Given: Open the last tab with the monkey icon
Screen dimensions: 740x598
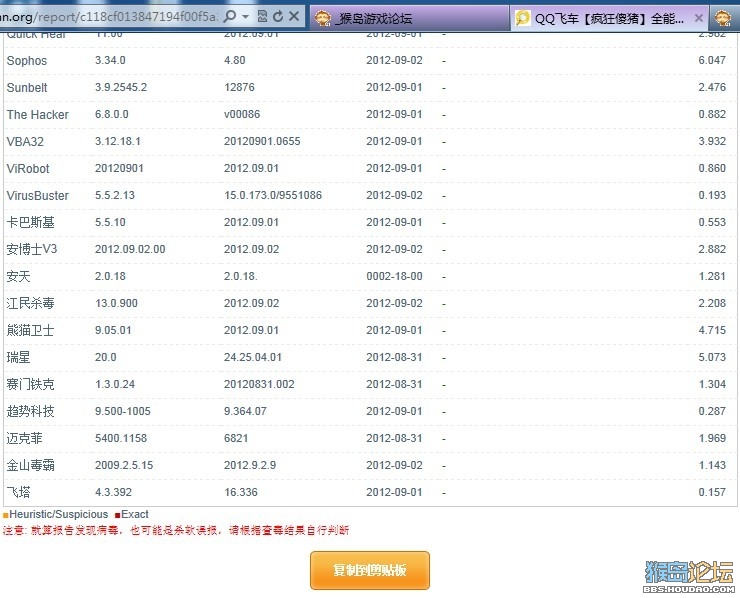Looking at the screenshot, I should pos(723,18).
